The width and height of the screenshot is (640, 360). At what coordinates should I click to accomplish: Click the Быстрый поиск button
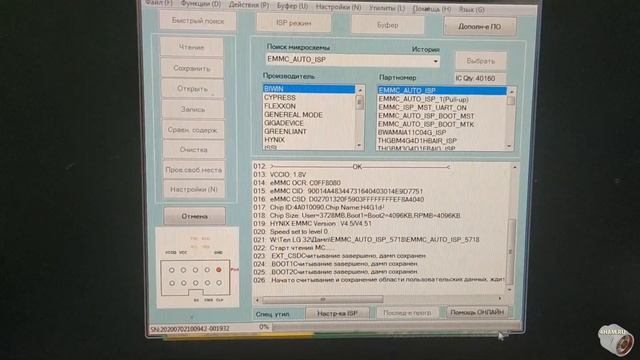point(198,20)
